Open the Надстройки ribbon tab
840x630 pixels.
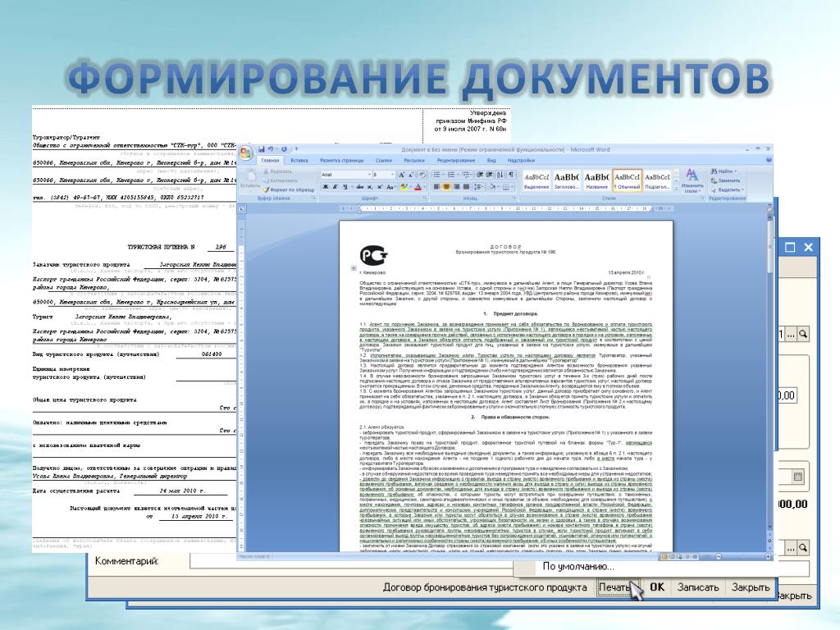click(521, 160)
